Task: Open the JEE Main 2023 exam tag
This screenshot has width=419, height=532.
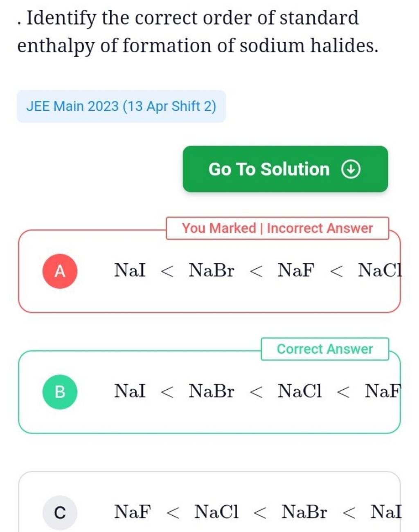Action: [x=121, y=106]
